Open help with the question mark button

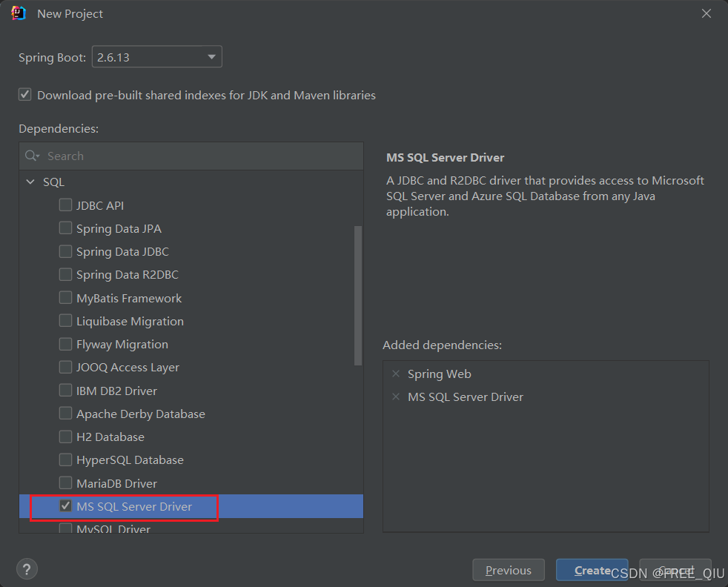click(x=27, y=569)
